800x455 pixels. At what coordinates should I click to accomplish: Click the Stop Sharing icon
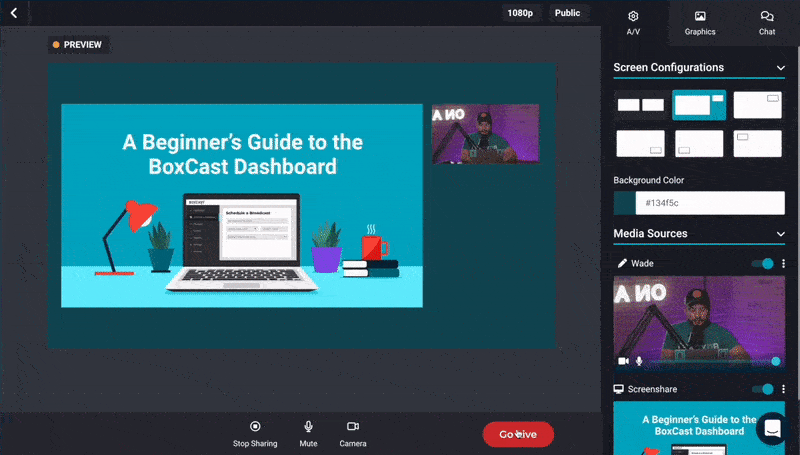[255, 427]
